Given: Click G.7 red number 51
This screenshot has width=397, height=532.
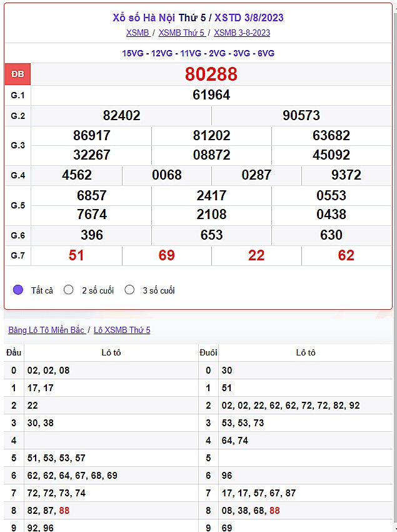Looking at the screenshot, I should [x=76, y=255].
